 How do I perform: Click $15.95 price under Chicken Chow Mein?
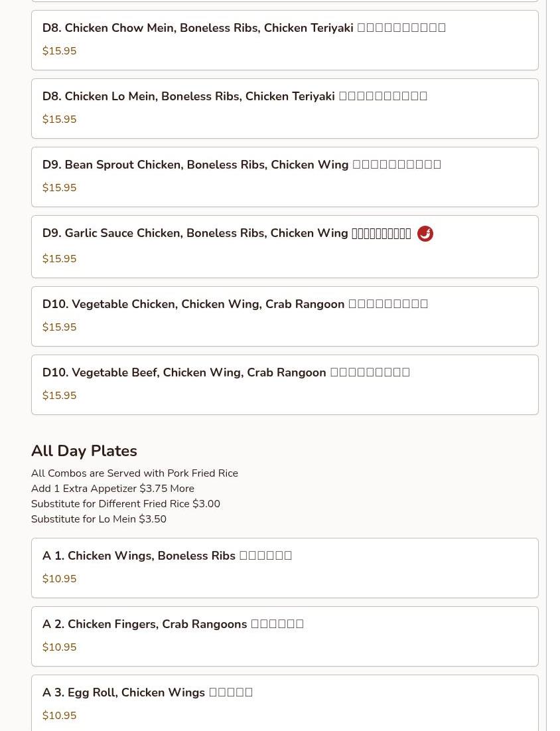tap(59, 51)
